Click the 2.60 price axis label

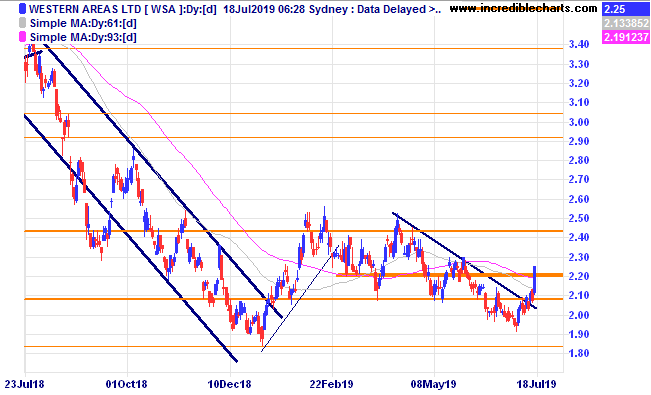click(579, 199)
